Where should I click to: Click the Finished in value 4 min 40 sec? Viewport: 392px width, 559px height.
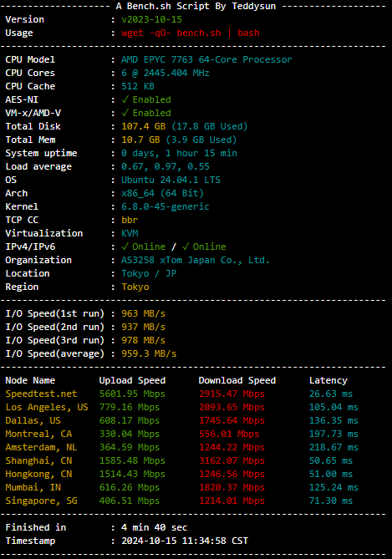[x=155, y=527]
